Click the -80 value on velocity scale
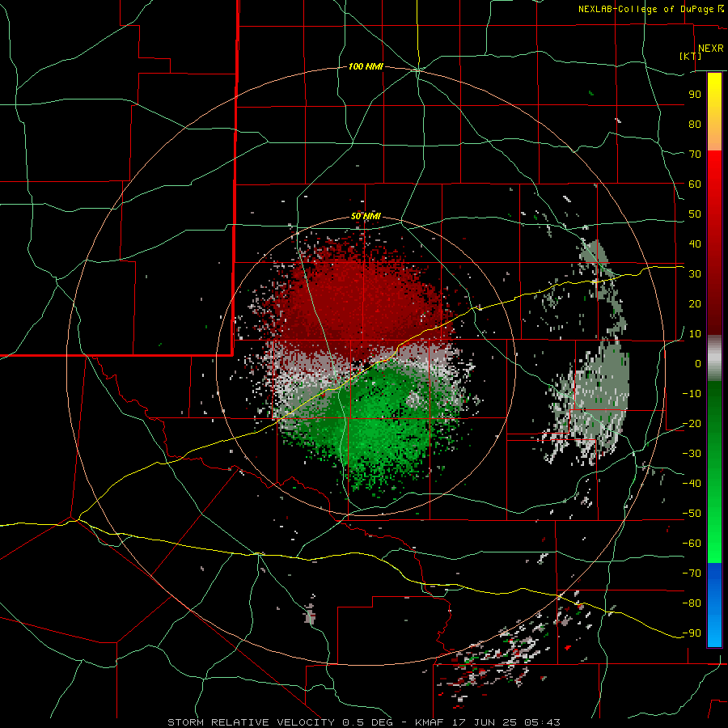728x728 pixels. tap(692, 603)
